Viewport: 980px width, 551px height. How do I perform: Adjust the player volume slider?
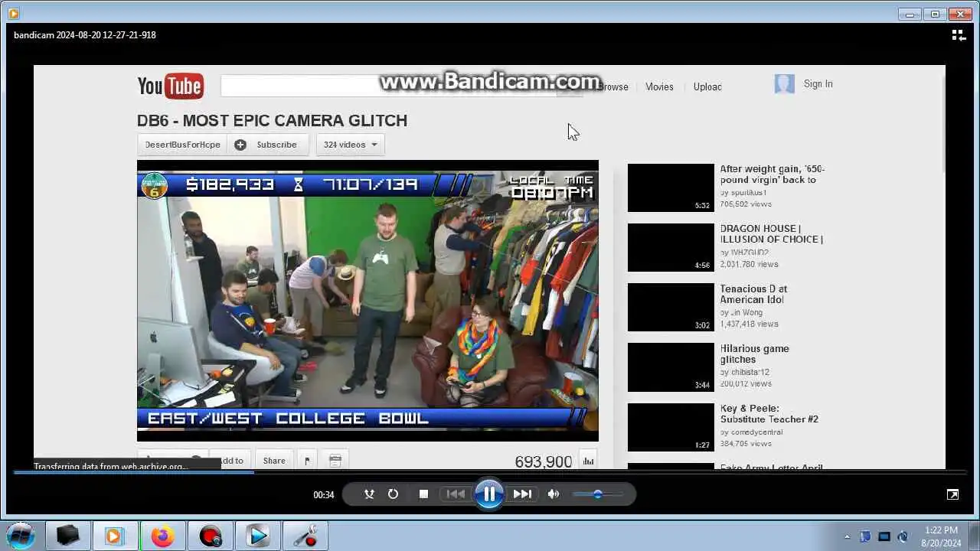pyautogui.click(x=597, y=494)
